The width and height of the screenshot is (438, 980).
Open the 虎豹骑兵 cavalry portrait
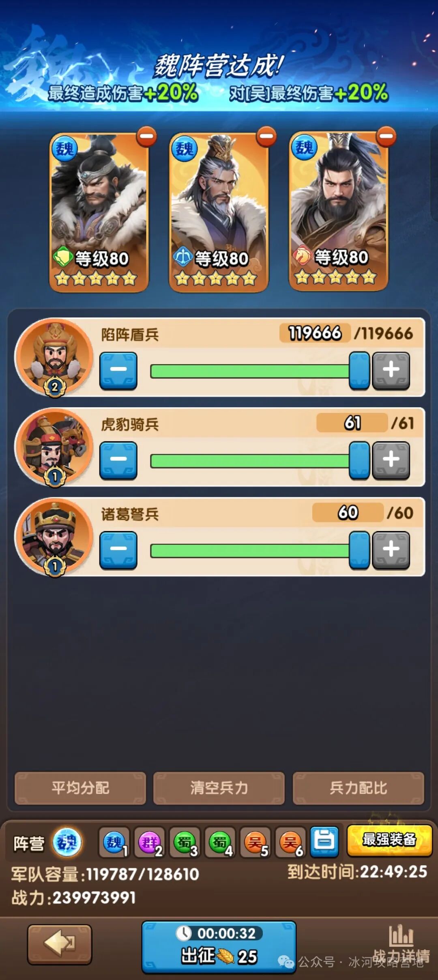click(x=54, y=447)
